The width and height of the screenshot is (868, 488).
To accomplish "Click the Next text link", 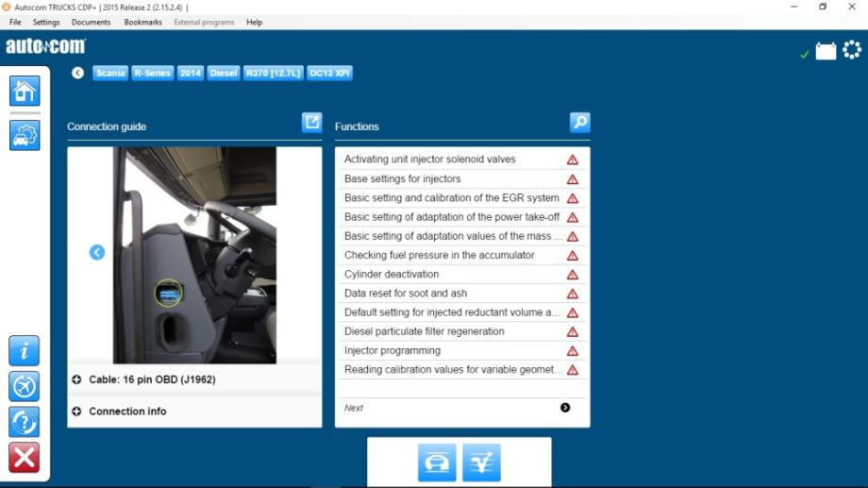I will click(354, 408).
